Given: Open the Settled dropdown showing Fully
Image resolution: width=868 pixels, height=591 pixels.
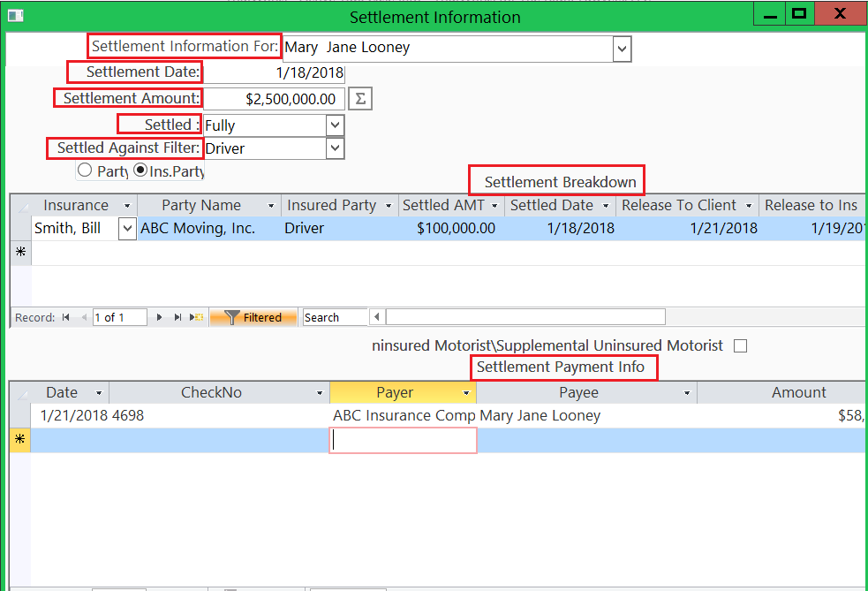Looking at the screenshot, I should click(334, 125).
